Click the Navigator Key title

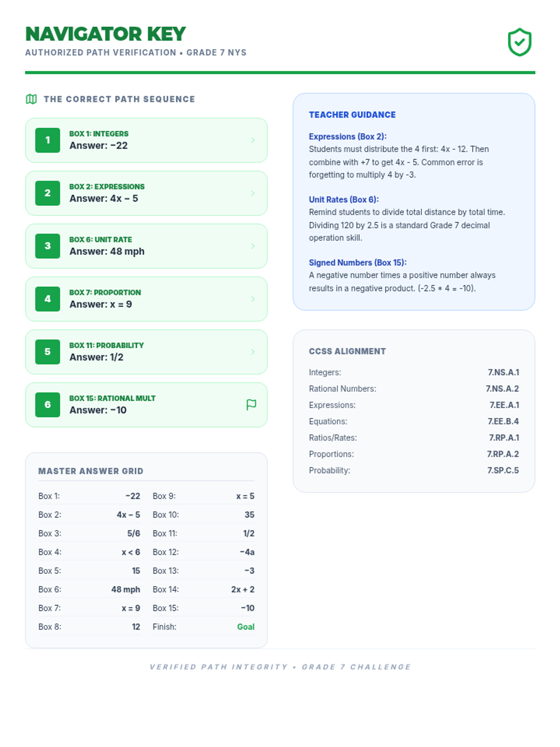pos(105,34)
